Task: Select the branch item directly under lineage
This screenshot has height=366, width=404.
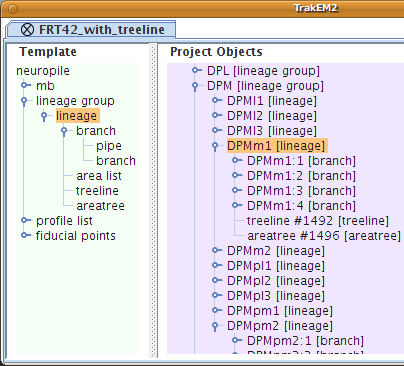Action: click(x=96, y=131)
